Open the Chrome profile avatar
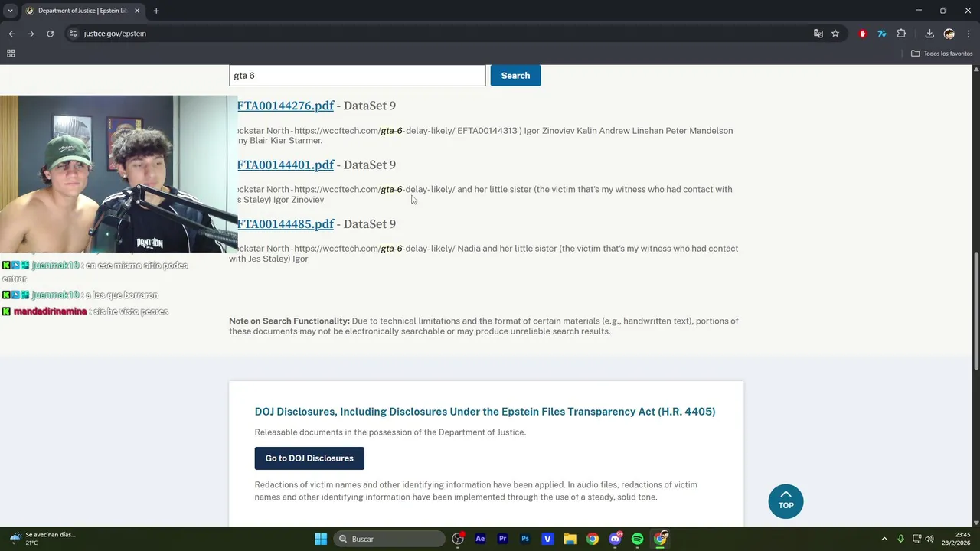 (949, 34)
